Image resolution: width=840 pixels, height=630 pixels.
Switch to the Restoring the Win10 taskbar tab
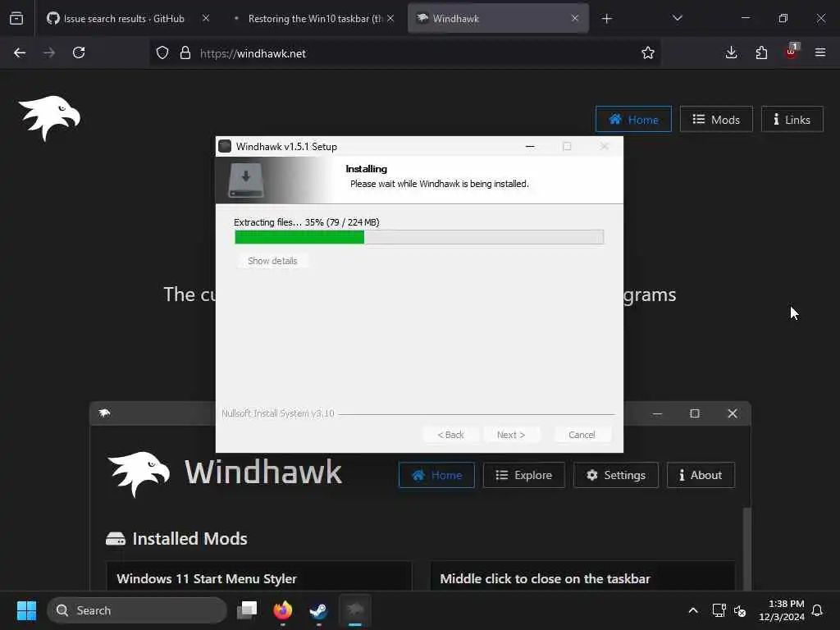click(x=315, y=18)
